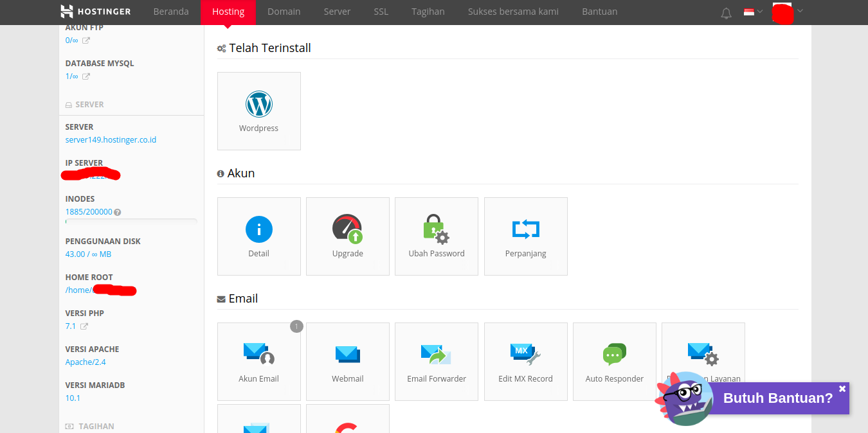
Task: Click the Inodes usage progress bar
Action: pos(131,221)
